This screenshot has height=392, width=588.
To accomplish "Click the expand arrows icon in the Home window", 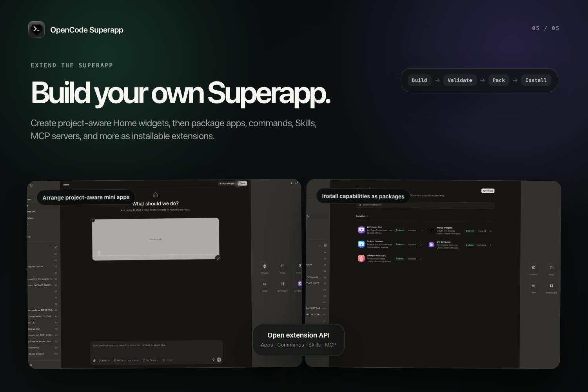I will click(297, 183).
